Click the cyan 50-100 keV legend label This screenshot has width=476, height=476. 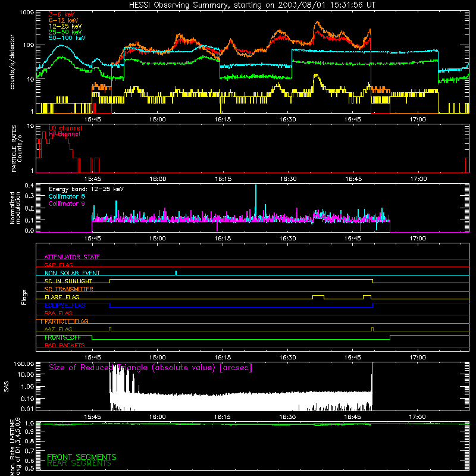coord(67,38)
